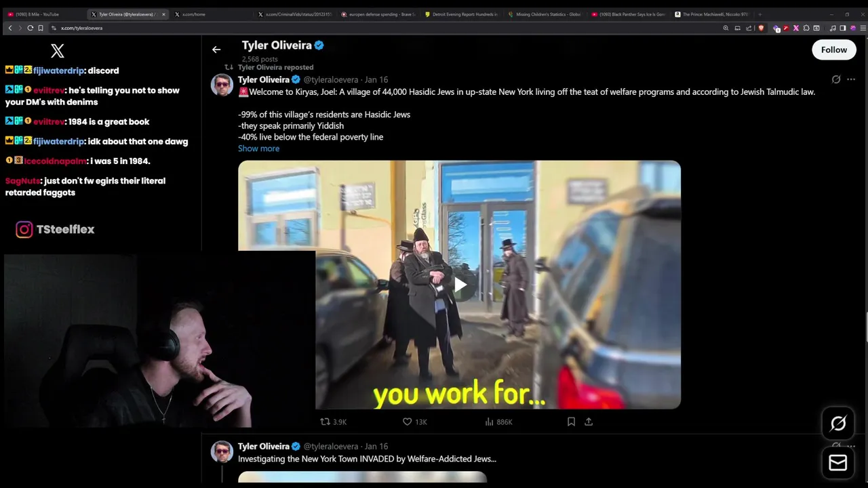Repost the Kiryas Joel post (3.9K)
This screenshot has height=488, width=868.
click(x=333, y=422)
